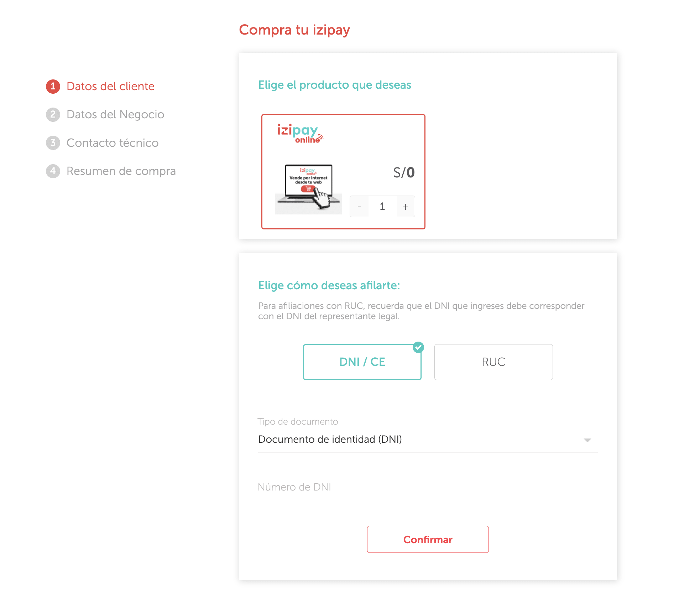Click the quantity value field
Viewport: 700px width, 607px height.
pyautogui.click(x=382, y=207)
